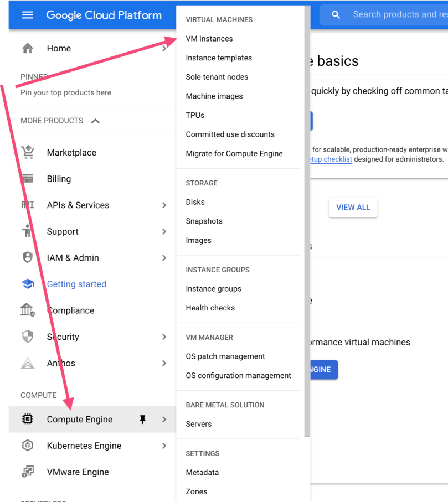
Task: Open the navigation hamburger menu
Action: tap(27, 15)
